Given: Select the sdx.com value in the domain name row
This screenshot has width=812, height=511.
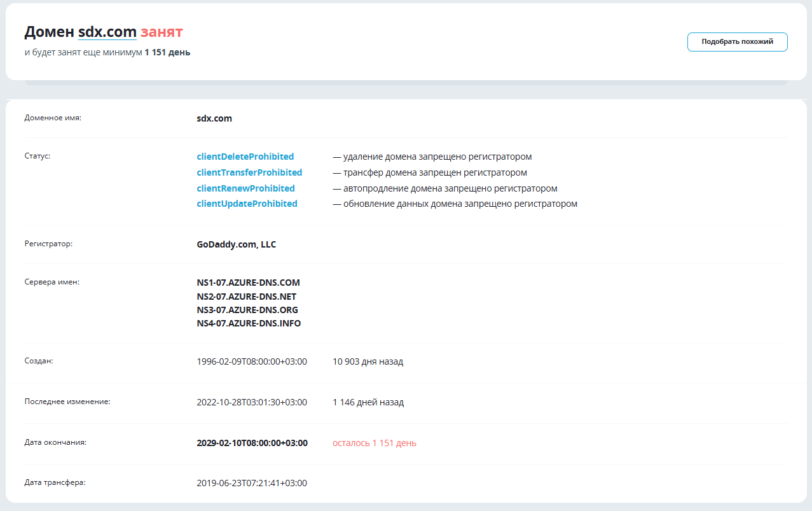Looking at the screenshot, I should tap(214, 118).
